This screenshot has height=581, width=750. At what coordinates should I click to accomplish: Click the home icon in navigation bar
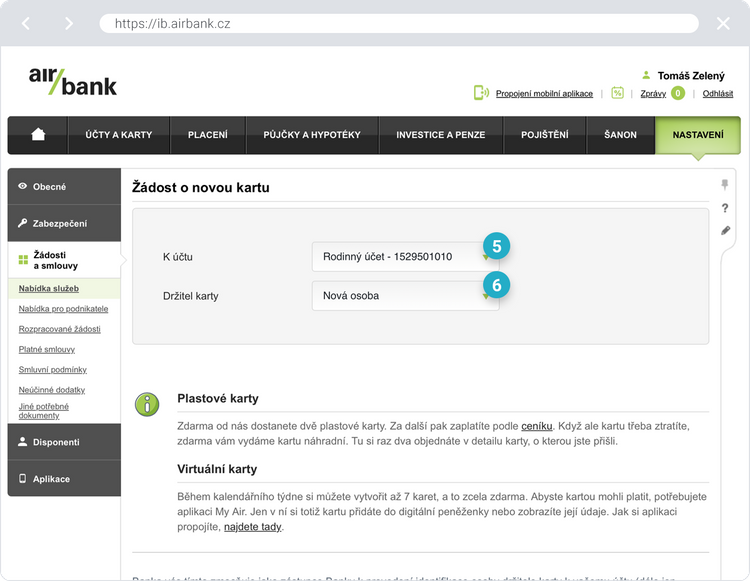(38, 135)
